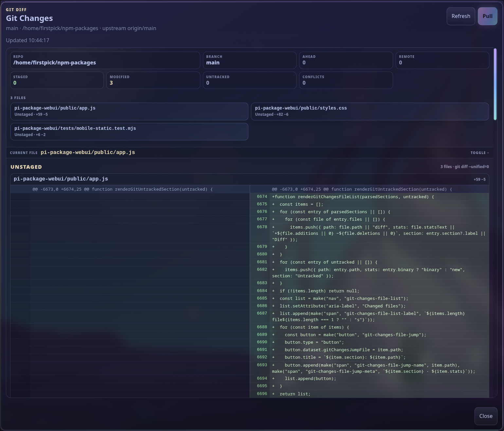Image resolution: width=504 pixels, height=431 pixels.
Task: Click line number 6678 in diff
Action: [262, 227]
